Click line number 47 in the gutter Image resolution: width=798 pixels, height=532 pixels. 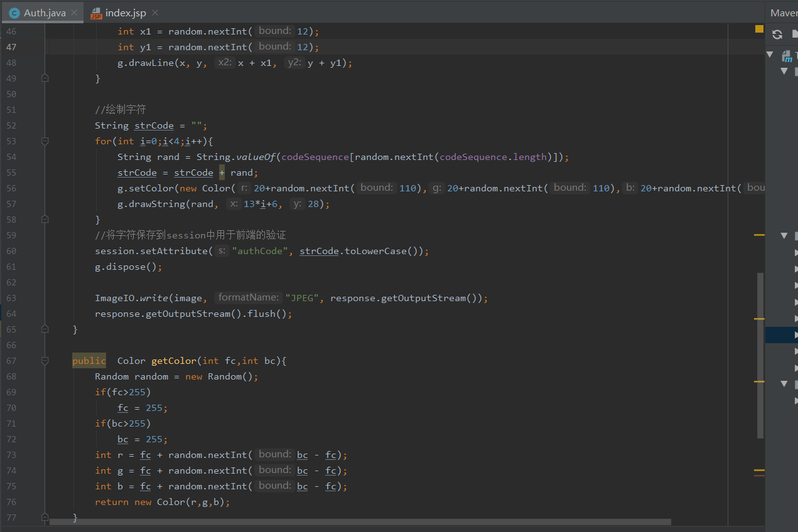[12, 47]
